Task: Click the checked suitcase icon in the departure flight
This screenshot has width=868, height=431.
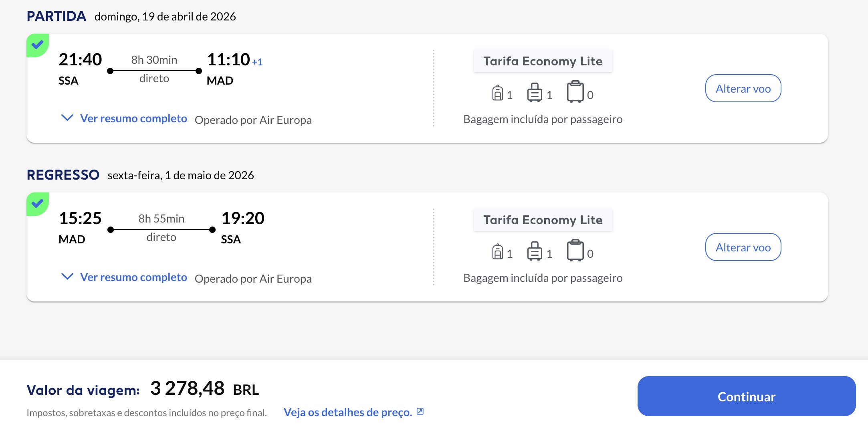Action: 575,92
